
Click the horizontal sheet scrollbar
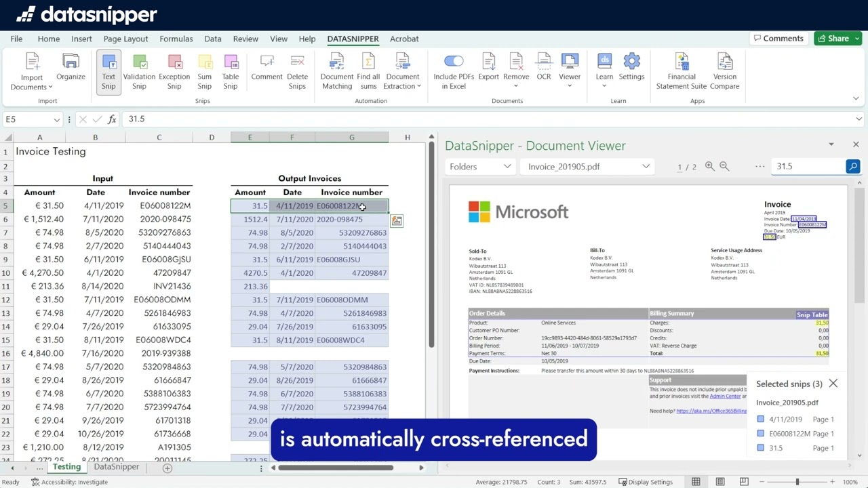tap(335, 468)
